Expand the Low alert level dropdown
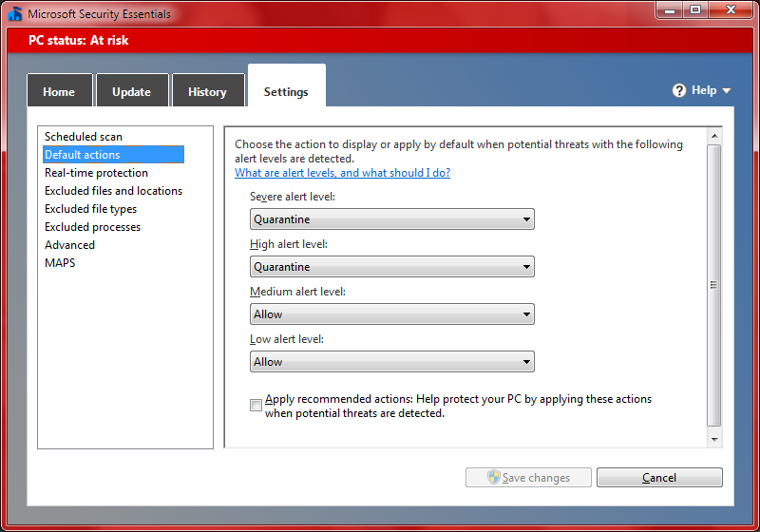 click(x=392, y=361)
